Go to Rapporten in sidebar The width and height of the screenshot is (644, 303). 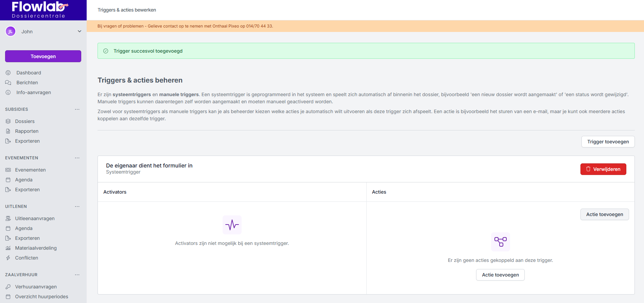tap(27, 131)
